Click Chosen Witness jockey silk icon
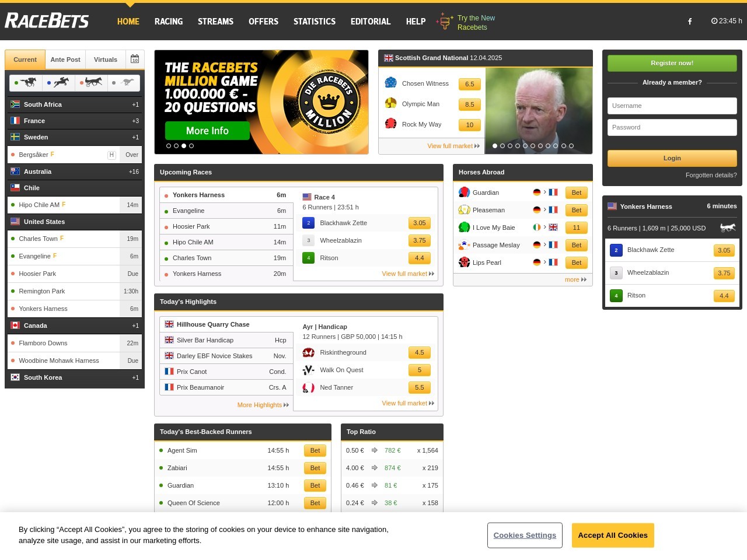 tap(391, 83)
